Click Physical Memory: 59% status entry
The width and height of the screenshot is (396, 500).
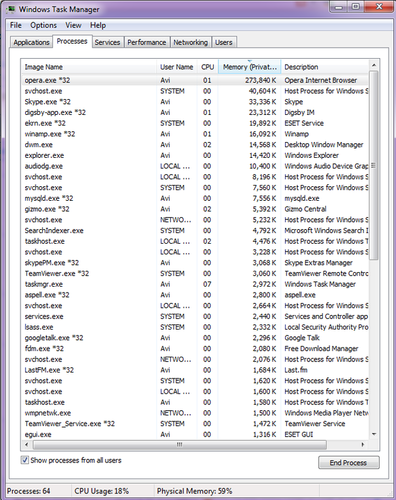point(194,491)
